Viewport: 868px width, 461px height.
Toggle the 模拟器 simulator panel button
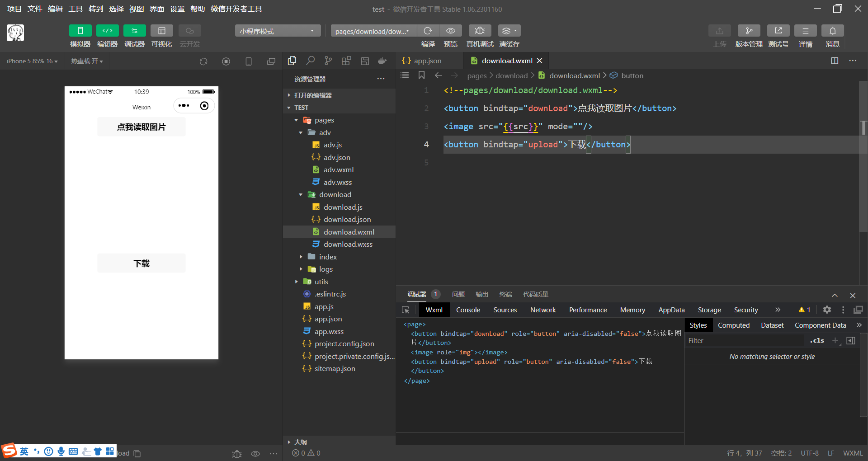pyautogui.click(x=80, y=30)
